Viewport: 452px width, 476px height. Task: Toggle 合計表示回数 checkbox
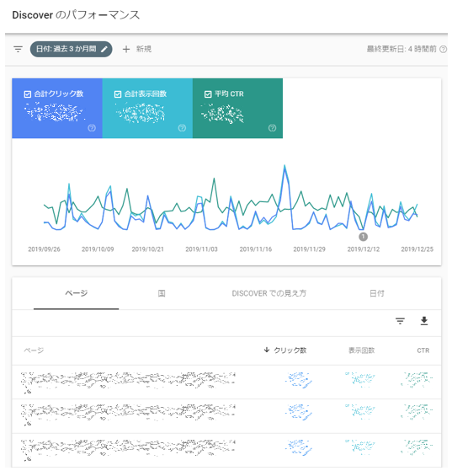tap(118, 94)
